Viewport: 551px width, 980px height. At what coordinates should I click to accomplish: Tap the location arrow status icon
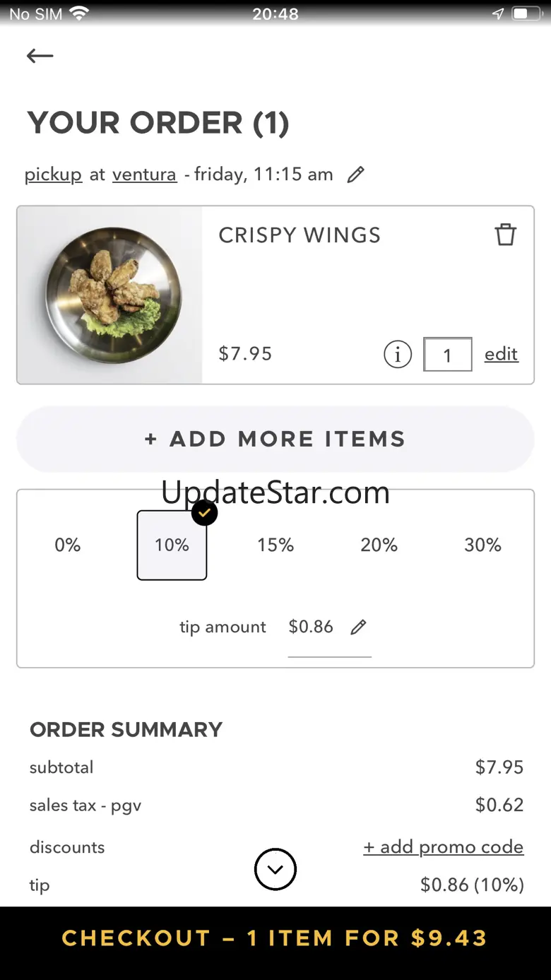[498, 13]
